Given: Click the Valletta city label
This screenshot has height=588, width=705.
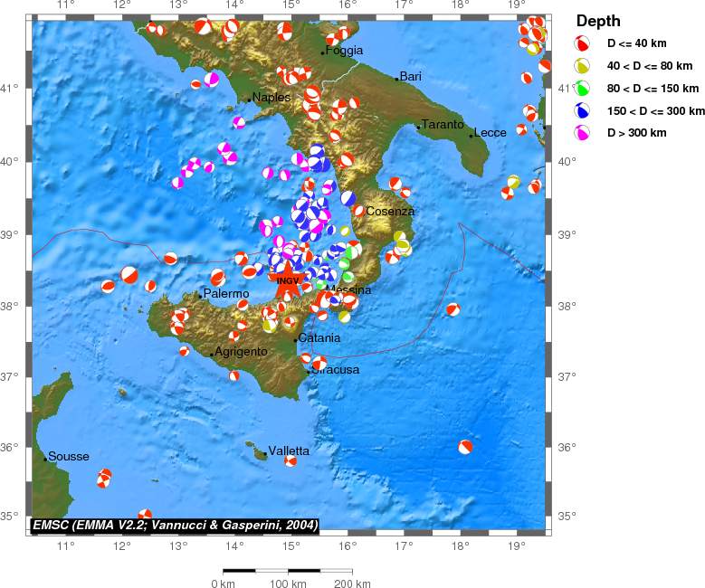Looking at the screenshot, I should click(x=289, y=450).
